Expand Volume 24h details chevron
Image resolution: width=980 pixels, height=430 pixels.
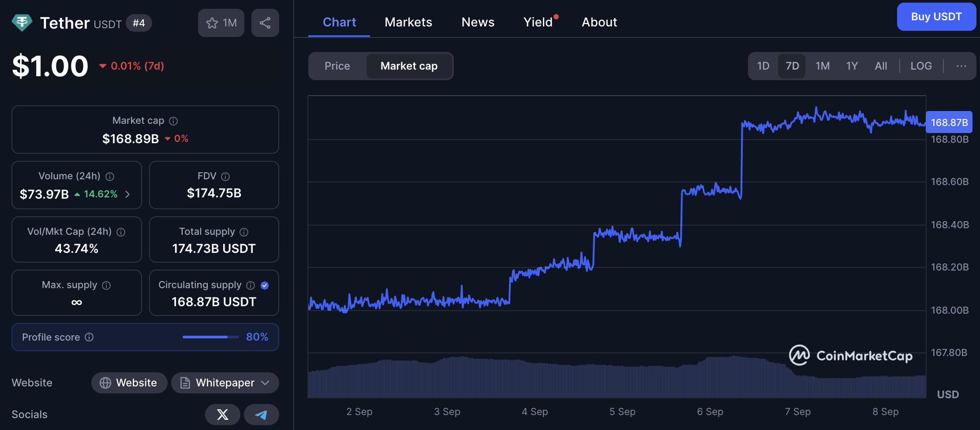point(127,194)
